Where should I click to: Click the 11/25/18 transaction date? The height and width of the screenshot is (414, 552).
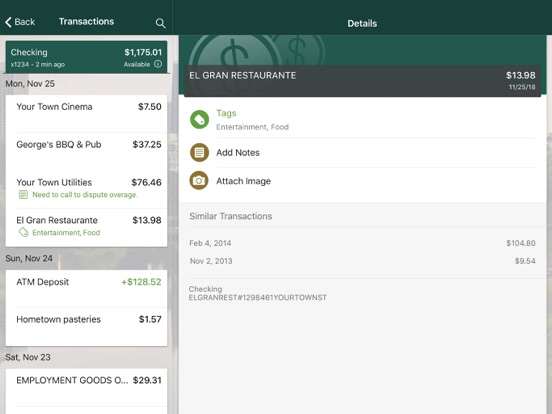pyautogui.click(x=522, y=87)
